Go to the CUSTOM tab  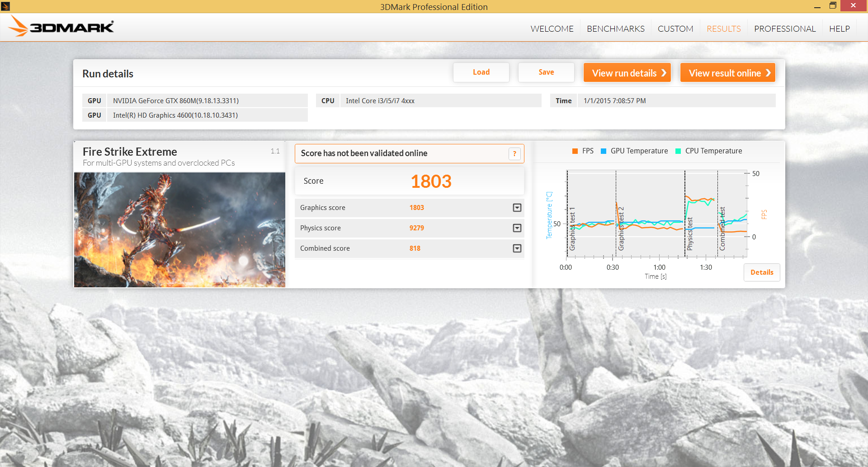pos(675,29)
